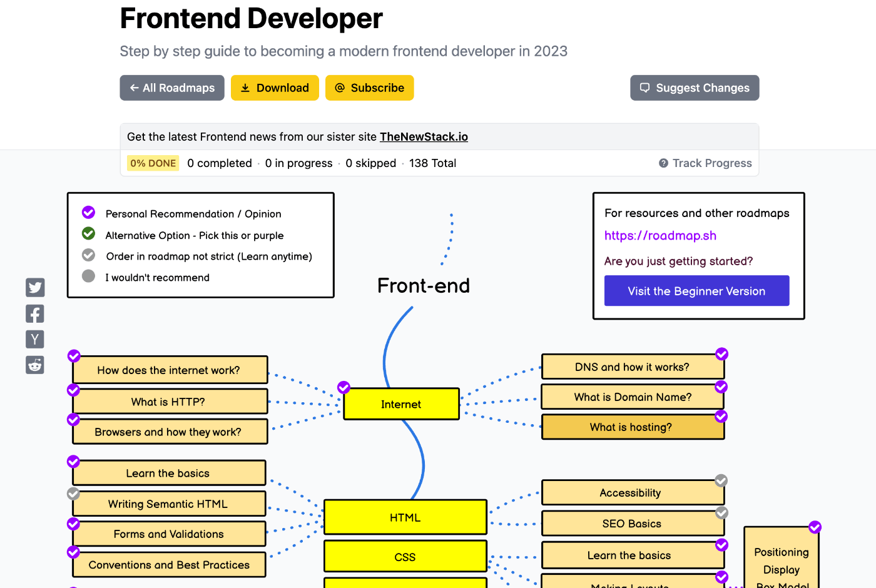Click '0 completed' status text
Screen dimensions: 876x588
(220, 163)
